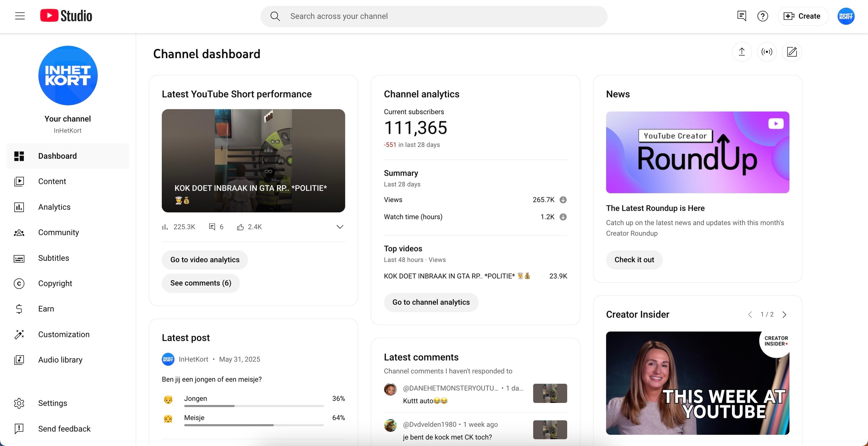
Task: Click the Upload videos arrow icon
Action: point(742,52)
